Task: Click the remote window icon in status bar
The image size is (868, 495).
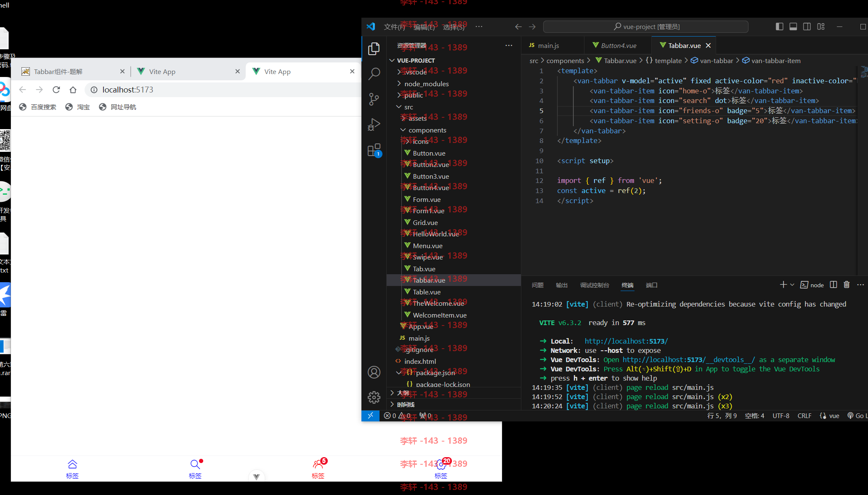Action: click(x=370, y=416)
